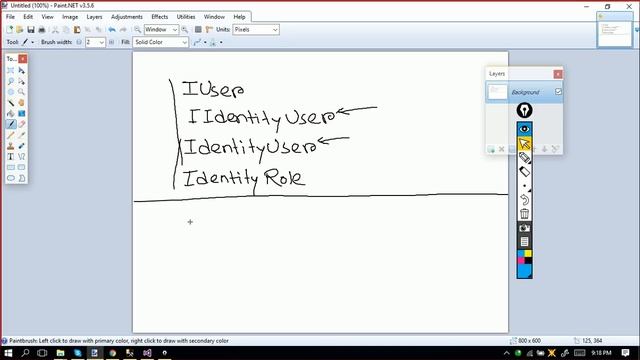The width and height of the screenshot is (640, 360).
Task: Select the Gradient tool
Action: 21,113
